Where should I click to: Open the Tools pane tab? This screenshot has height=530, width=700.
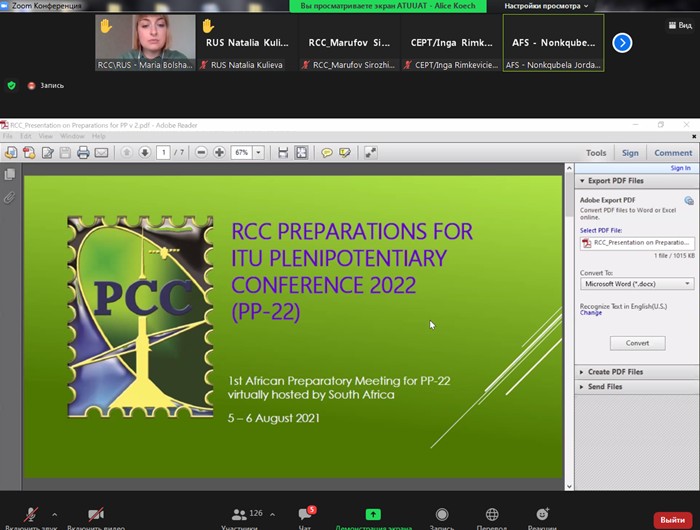point(596,153)
